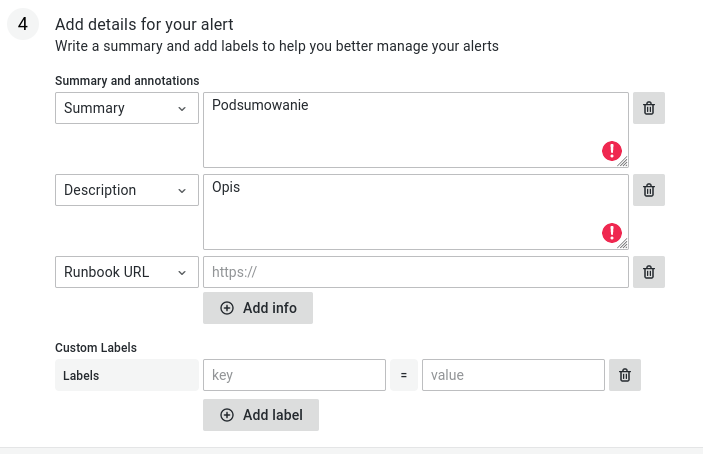Screen dimensions: 703x454
Task: Delete the Summary annotation with trash icon
Action: point(649,108)
